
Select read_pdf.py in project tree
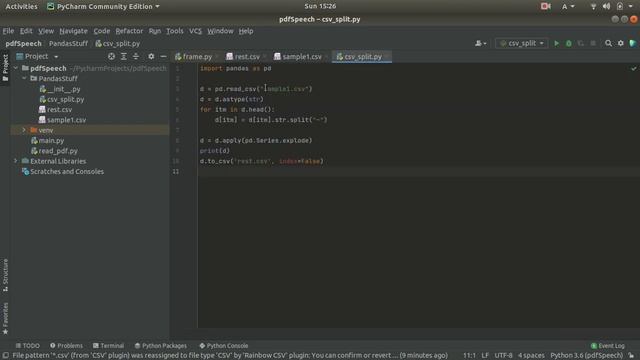tap(54, 151)
